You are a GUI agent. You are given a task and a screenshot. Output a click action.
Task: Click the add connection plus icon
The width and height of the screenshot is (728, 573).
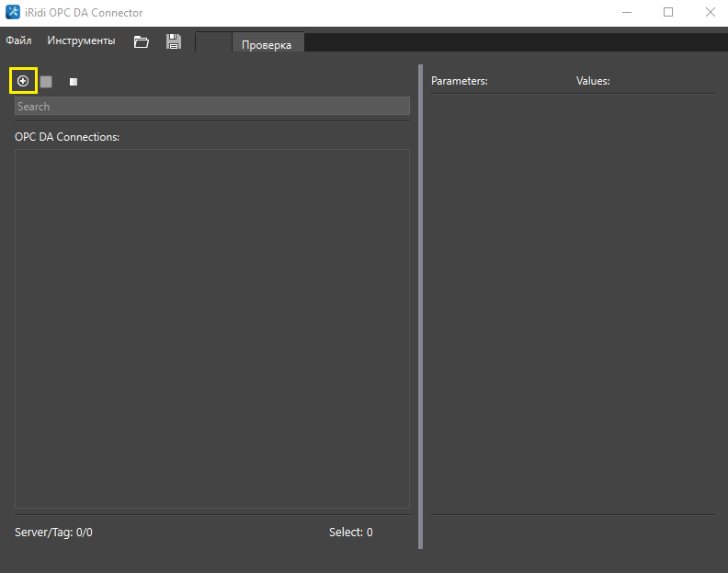tap(23, 81)
